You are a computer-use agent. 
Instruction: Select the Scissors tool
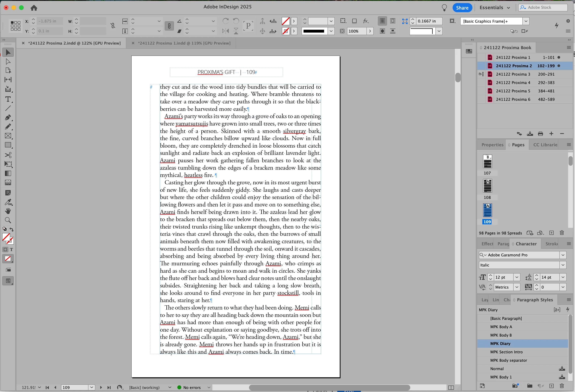pos(8,155)
